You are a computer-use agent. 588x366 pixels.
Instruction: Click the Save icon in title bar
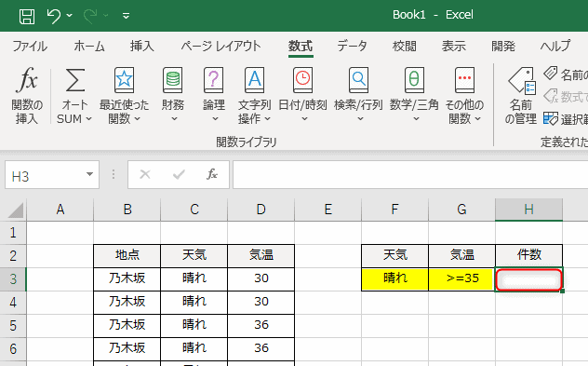(27, 16)
